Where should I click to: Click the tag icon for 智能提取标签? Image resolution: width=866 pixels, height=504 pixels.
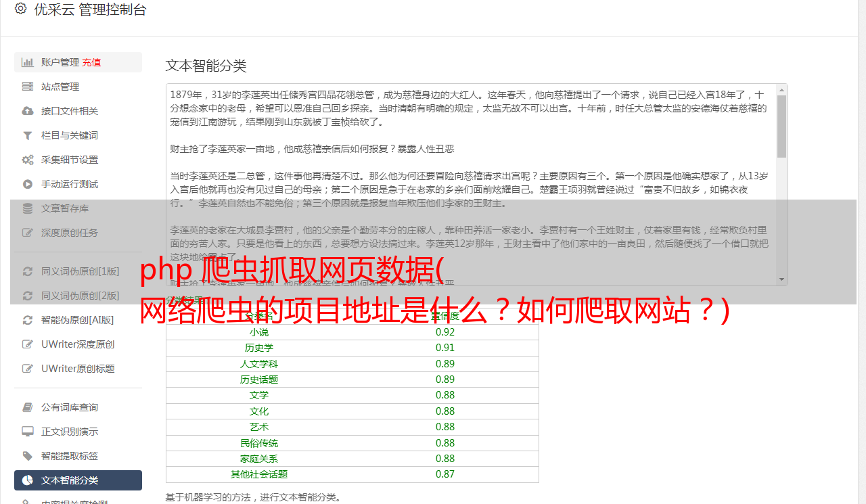(28, 456)
